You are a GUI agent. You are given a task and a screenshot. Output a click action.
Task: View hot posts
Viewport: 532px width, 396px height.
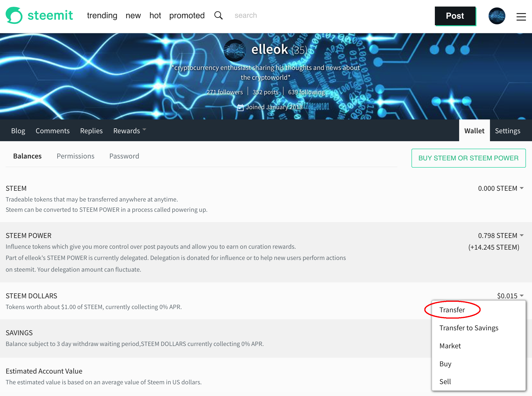coord(155,15)
